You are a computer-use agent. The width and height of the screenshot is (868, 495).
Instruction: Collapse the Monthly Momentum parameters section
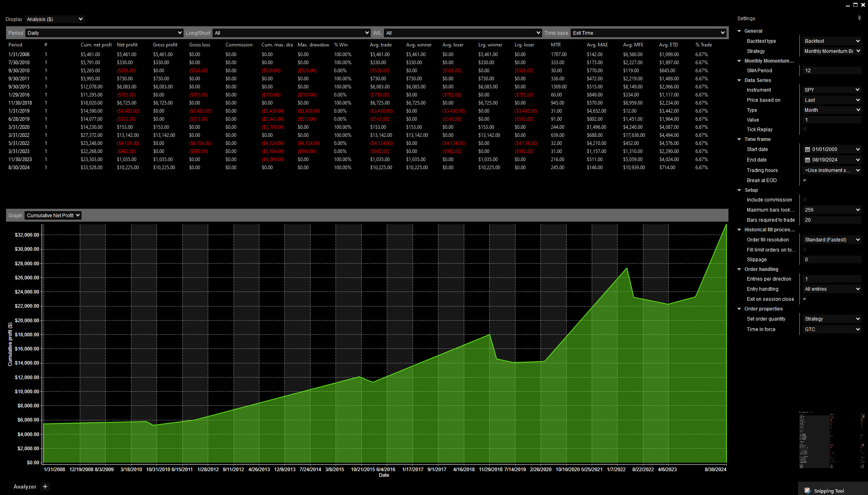click(739, 61)
